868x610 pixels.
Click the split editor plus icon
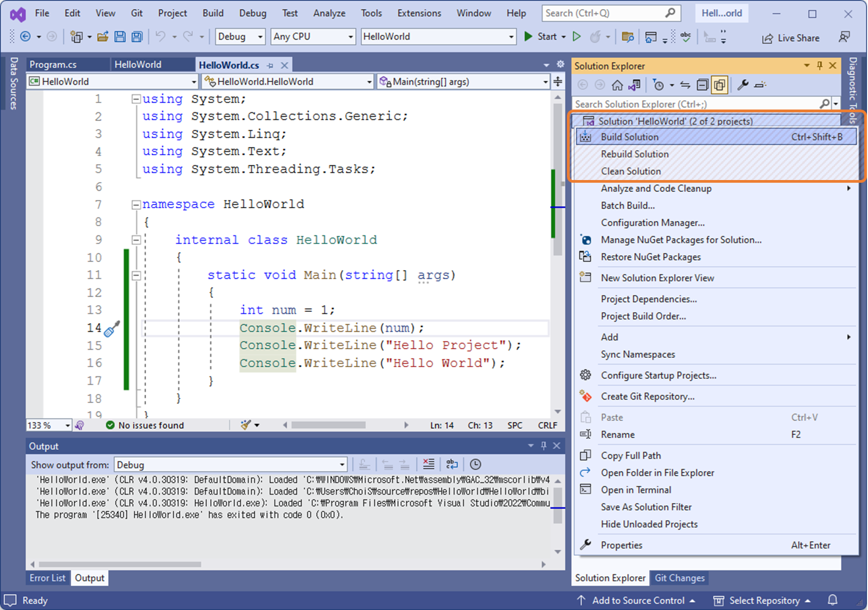tap(558, 82)
